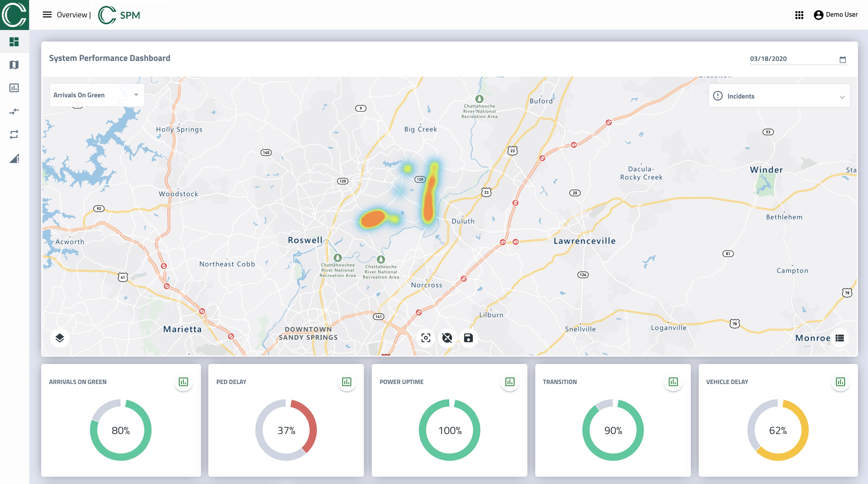Expand the Arrivals On Green metric dropdown

point(97,95)
